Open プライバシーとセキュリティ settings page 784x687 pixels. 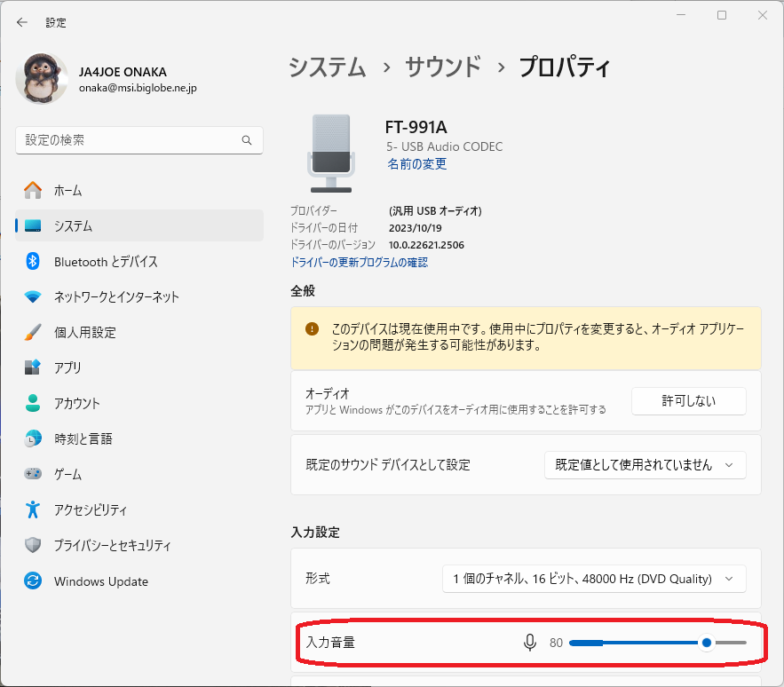tap(139, 546)
